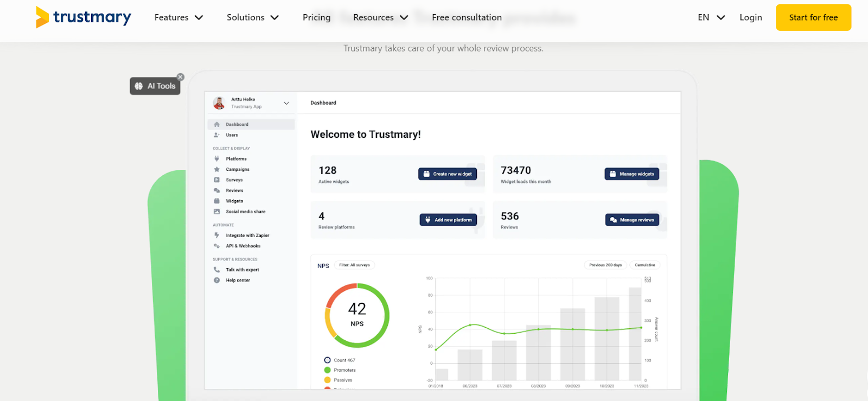Click the Trustmary logo
Viewport: 868px width, 401px height.
pos(84,17)
